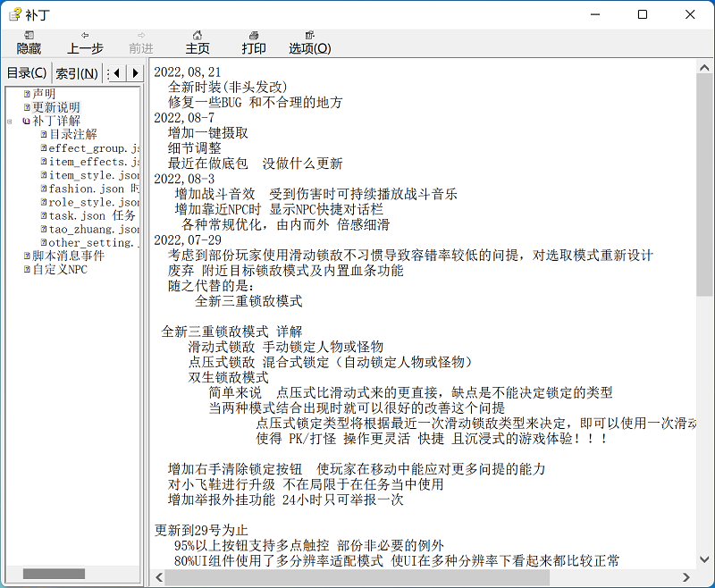Select the 目录注解 topic in the tree
This screenshot has height=588, width=715.
[x=72, y=134]
